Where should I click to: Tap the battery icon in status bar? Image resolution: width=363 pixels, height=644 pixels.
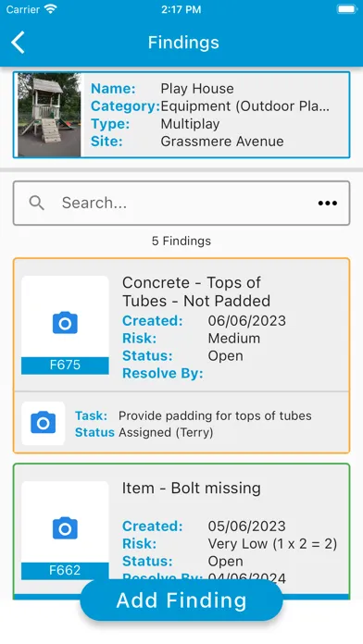[x=347, y=9]
